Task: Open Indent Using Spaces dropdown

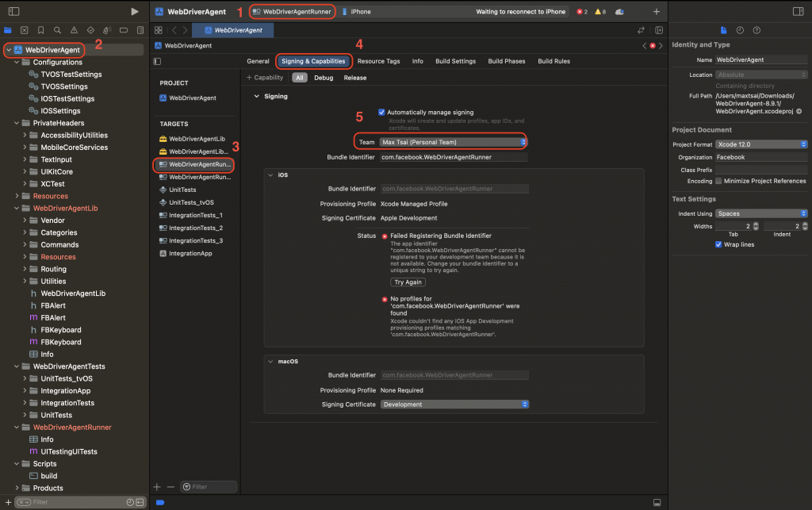Action: (761, 213)
